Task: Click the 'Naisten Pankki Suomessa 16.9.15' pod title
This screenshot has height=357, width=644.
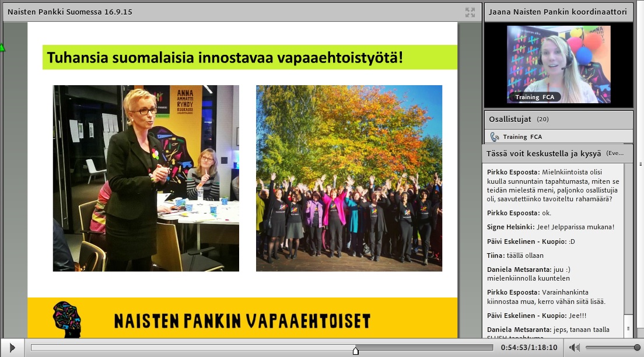Action: 70,12
